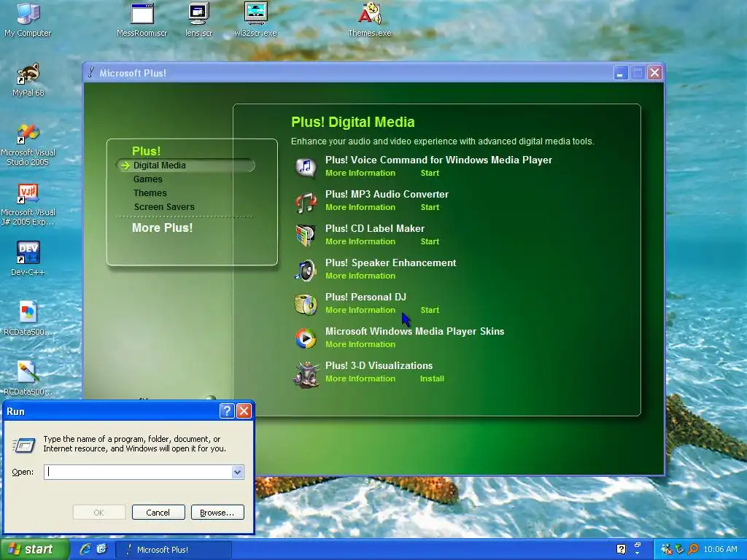Close the Run dialog with X
747x560 pixels.
[x=244, y=411]
